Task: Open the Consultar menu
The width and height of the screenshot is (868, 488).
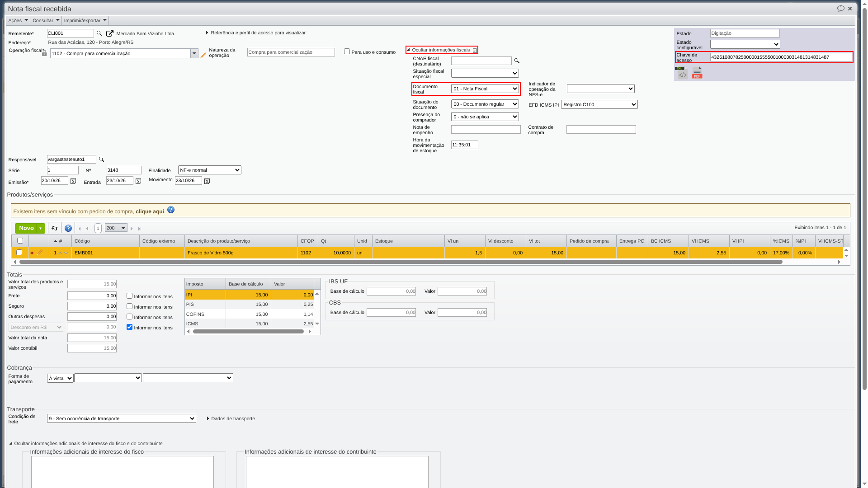Action: tap(46, 20)
